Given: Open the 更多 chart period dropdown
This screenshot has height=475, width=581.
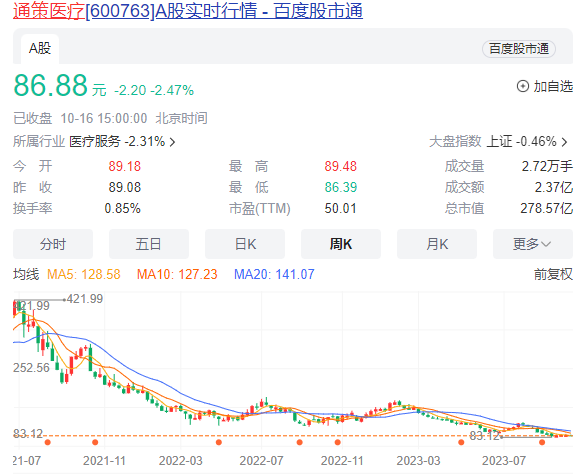Looking at the screenshot, I should click(x=533, y=244).
